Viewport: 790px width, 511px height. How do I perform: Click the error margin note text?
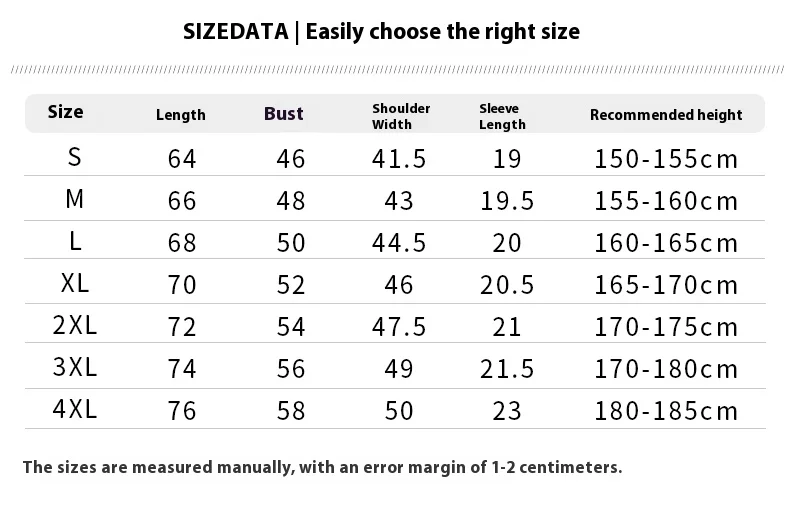322,467
